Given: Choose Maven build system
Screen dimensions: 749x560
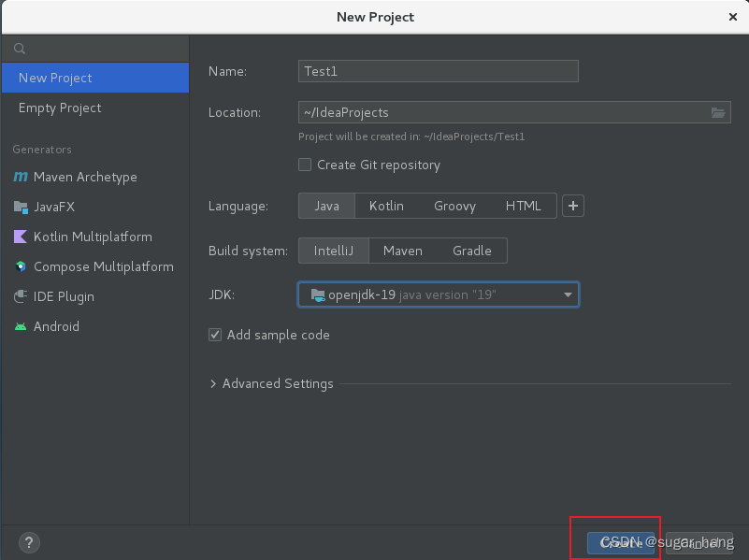Looking at the screenshot, I should pyautogui.click(x=403, y=251).
